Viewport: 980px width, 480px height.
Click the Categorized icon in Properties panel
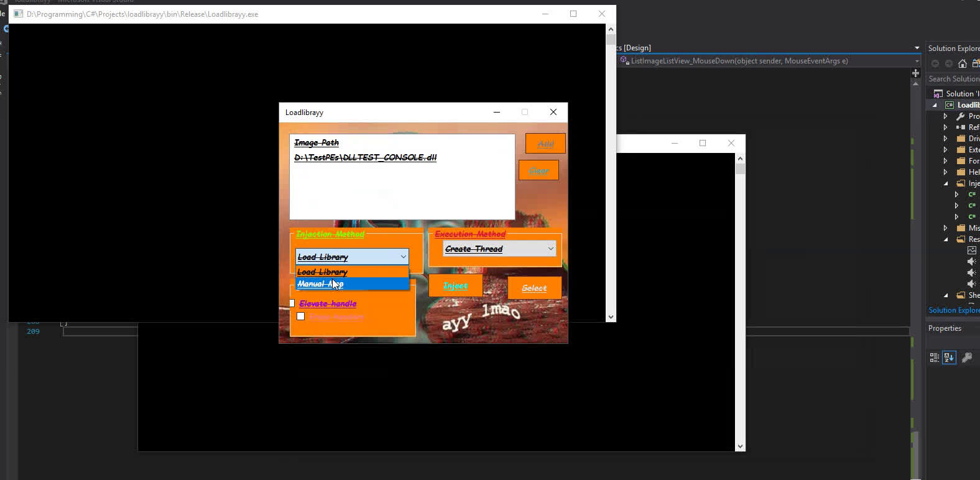(x=935, y=358)
